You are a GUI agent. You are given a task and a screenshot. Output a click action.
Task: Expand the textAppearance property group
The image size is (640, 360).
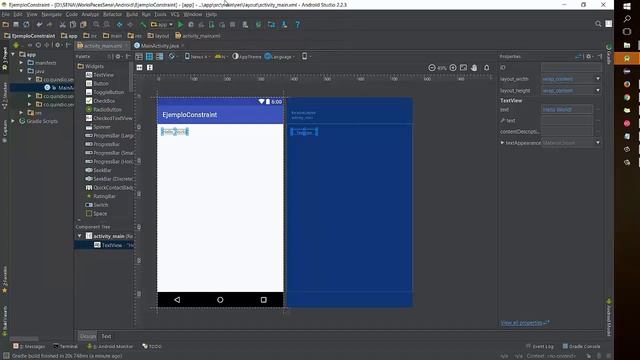502,143
